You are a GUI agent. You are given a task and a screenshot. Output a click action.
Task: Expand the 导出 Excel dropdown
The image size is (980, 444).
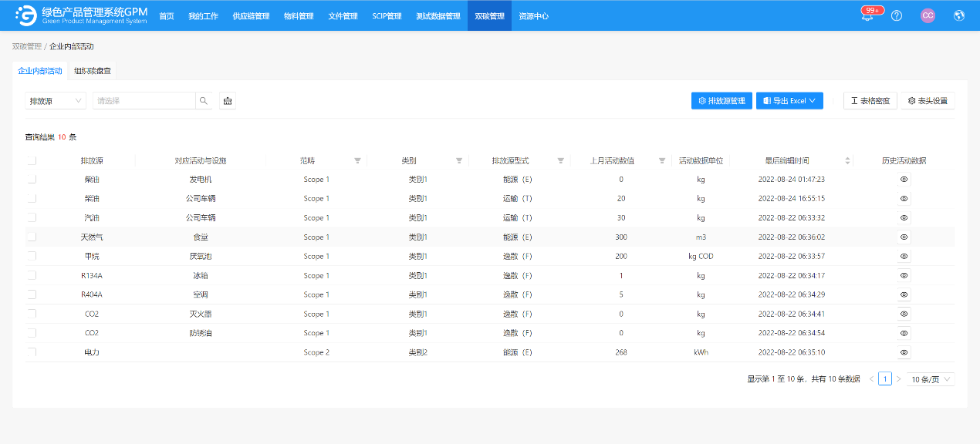(789, 101)
